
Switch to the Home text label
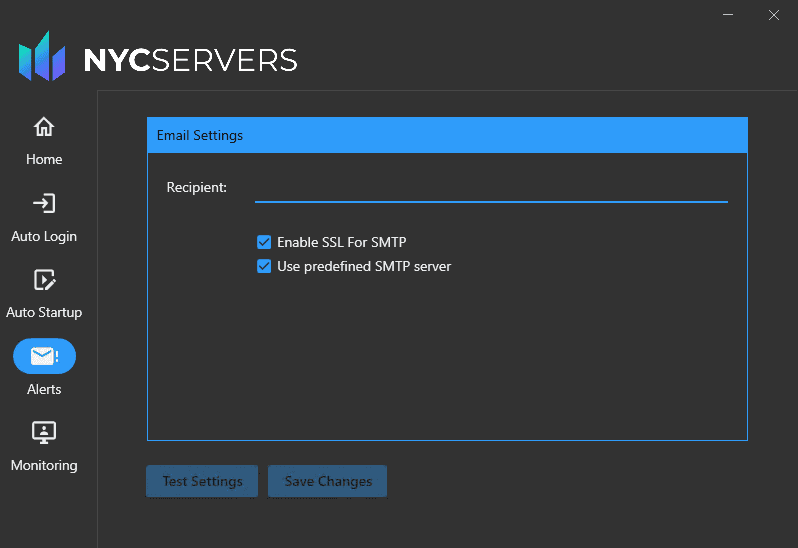click(44, 160)
